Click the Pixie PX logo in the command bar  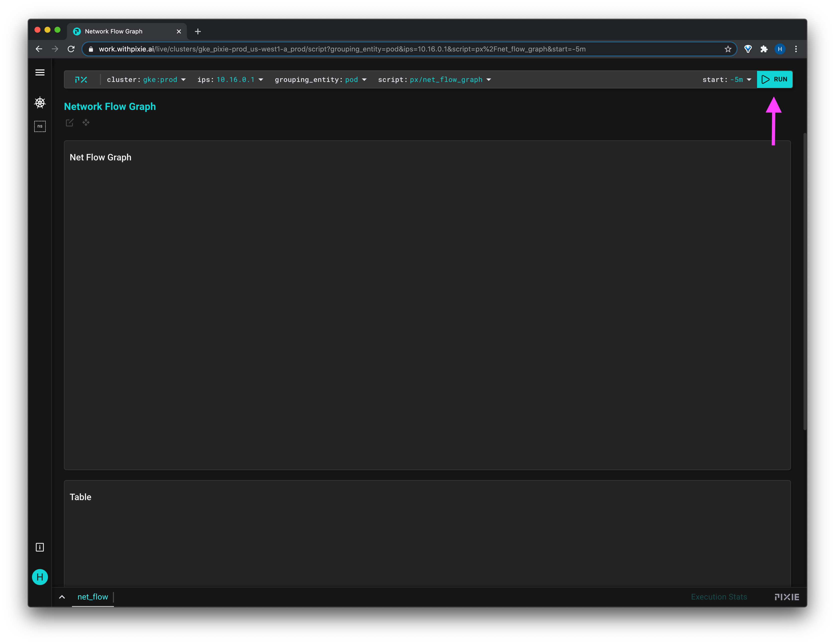click(x=81, y=79)
